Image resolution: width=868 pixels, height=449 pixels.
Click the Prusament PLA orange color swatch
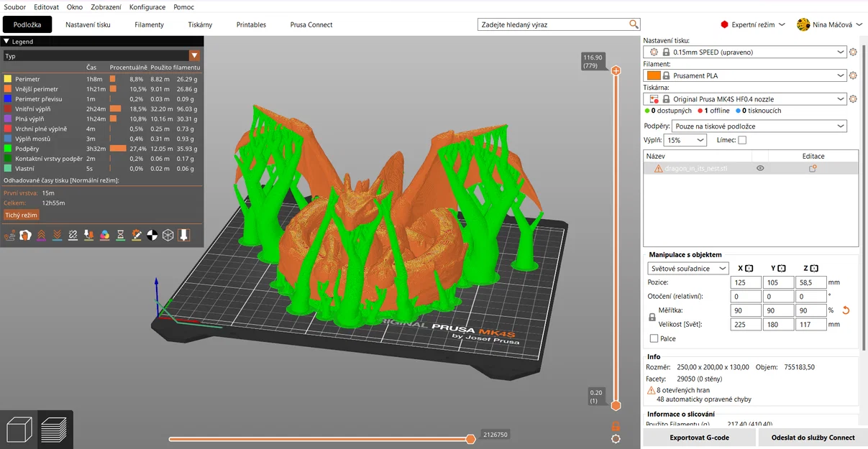point(654,75)
